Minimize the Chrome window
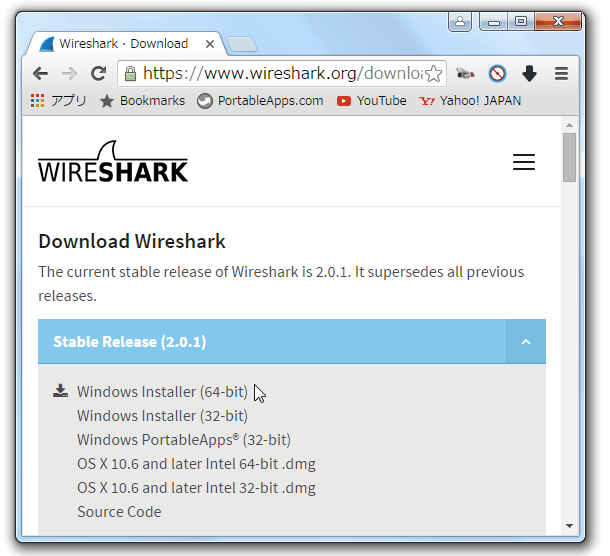Image resolution: width=610 pixels, height=556 pixels. [x=494, y=21]
